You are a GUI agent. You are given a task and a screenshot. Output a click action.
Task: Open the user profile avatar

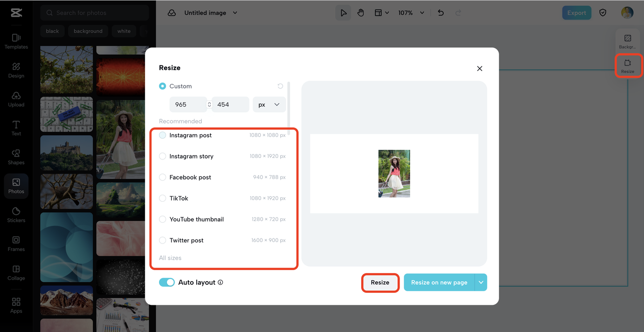click(627, 13)
